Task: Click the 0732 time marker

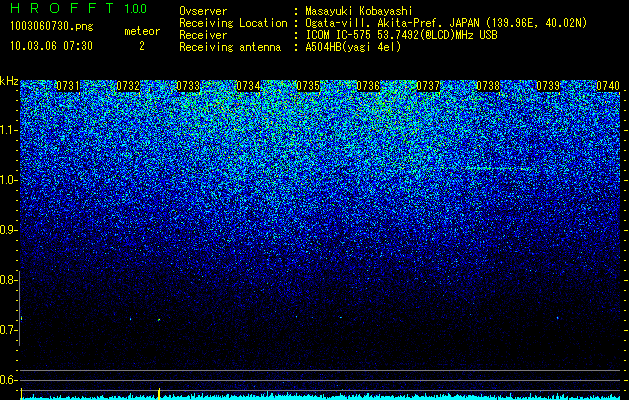Action: (x=128, y=86)
